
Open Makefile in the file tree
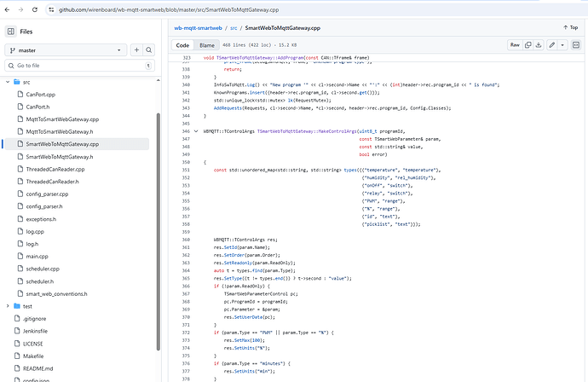click(33, 356)
